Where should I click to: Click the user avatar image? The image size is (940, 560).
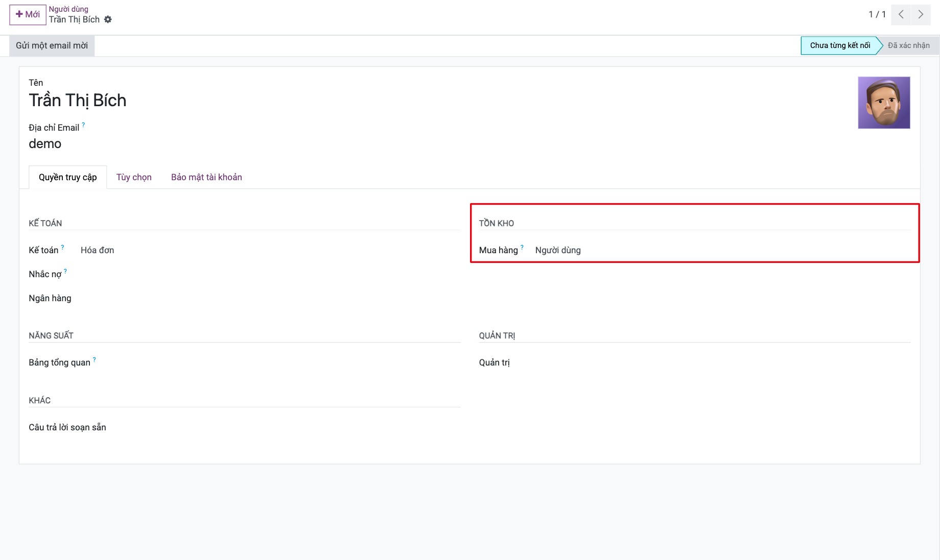(x=884, y=103)
